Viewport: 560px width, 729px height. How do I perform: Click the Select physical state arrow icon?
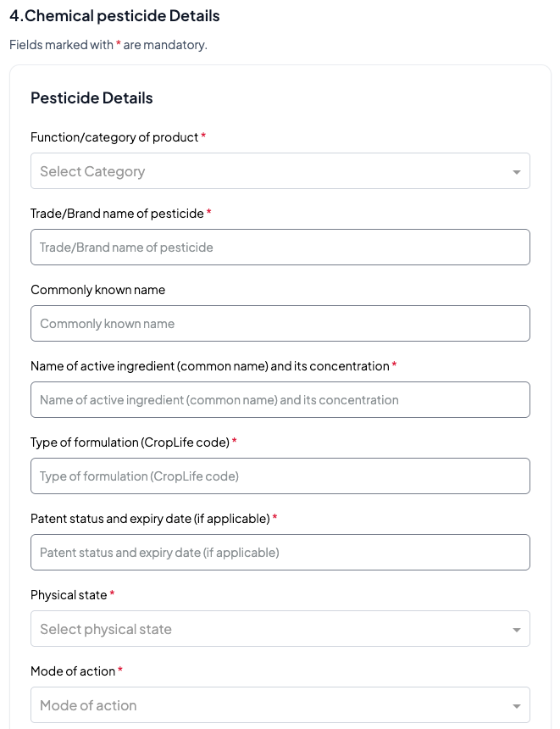coord(517,630)
